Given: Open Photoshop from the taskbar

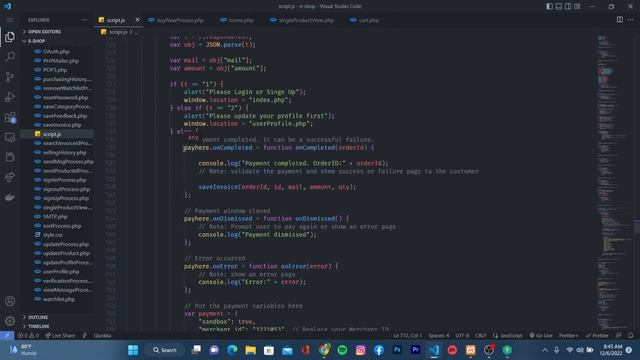Looking at the screenshot, I should coord(397,350).
